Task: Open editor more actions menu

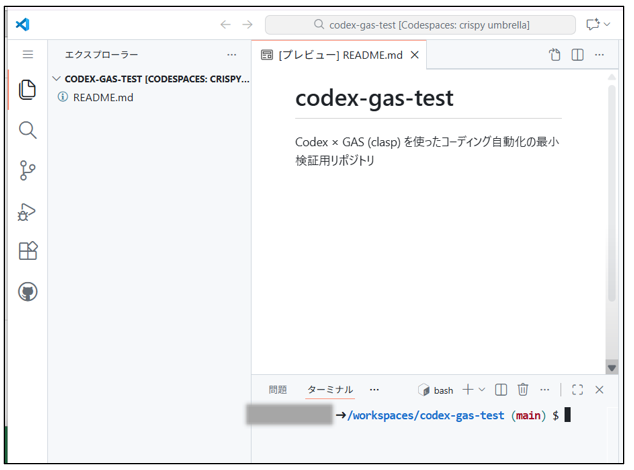Action: tap(600, 55)
